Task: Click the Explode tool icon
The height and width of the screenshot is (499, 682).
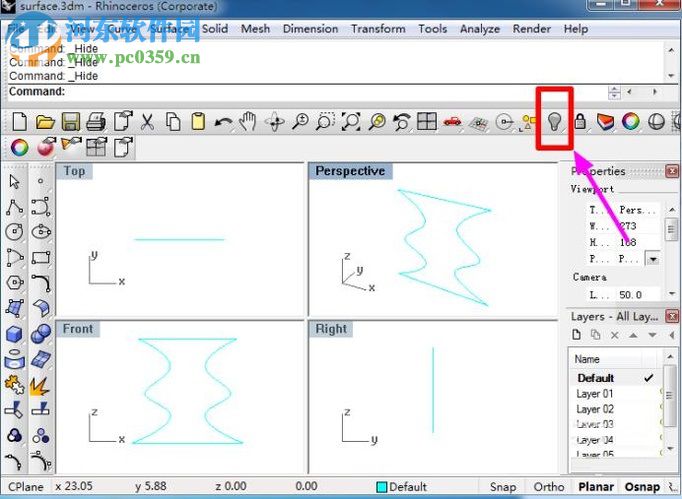Action: pos(40,386)
